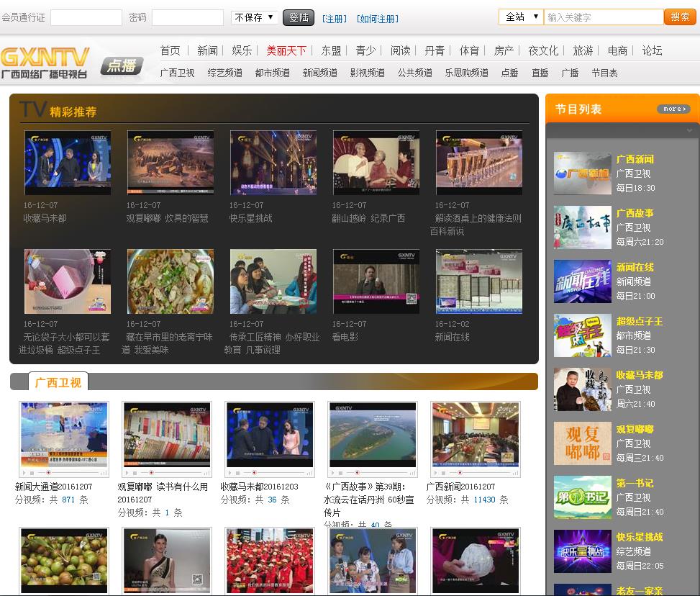
Task: Open the 如何注册 help link
Action: pos(377,19)
